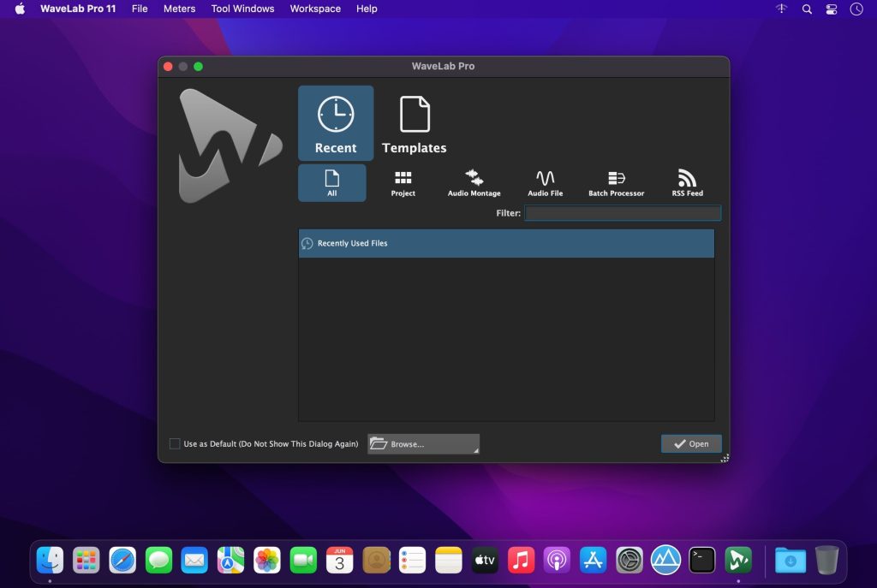The height and width of the screenshot is (588, 877).
Task: Click the Open button
Action: 690,443
